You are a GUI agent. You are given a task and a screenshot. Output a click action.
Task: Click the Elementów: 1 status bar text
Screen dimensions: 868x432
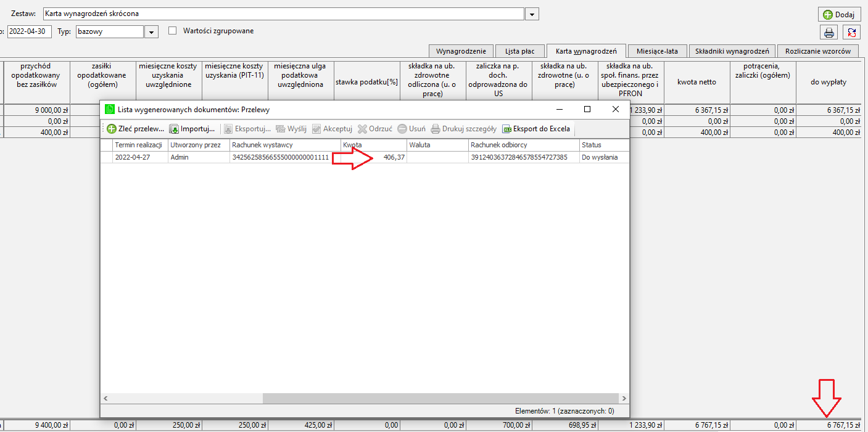pos(564,410)
